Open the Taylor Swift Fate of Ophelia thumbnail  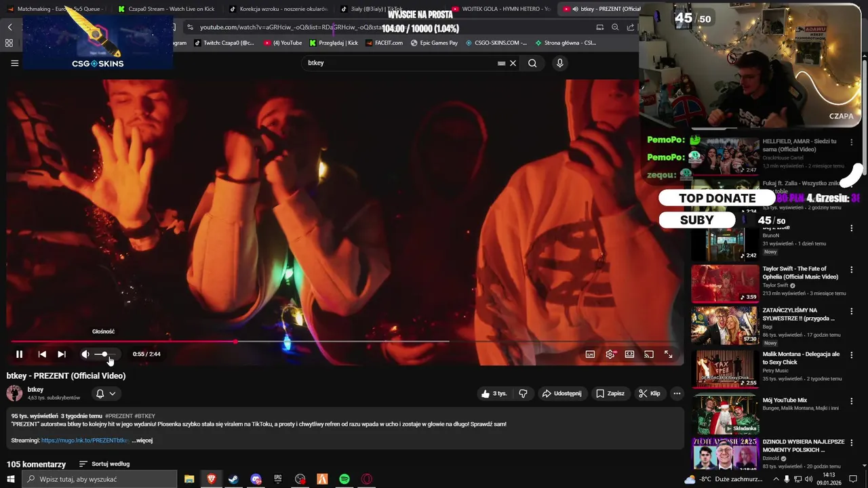pos(725,283)
